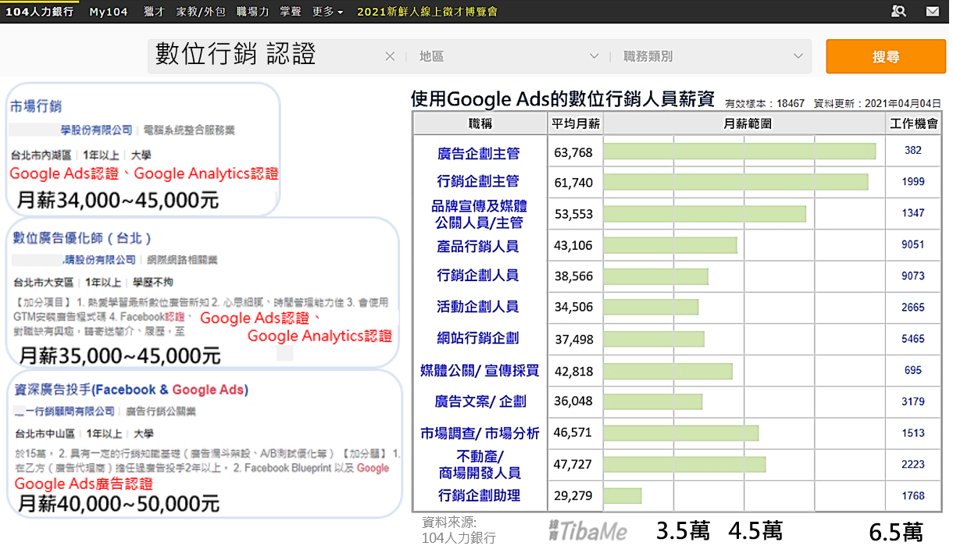Open the 9073 job openings count
This screenshot has width=953, height=560.
click(913, 276)
